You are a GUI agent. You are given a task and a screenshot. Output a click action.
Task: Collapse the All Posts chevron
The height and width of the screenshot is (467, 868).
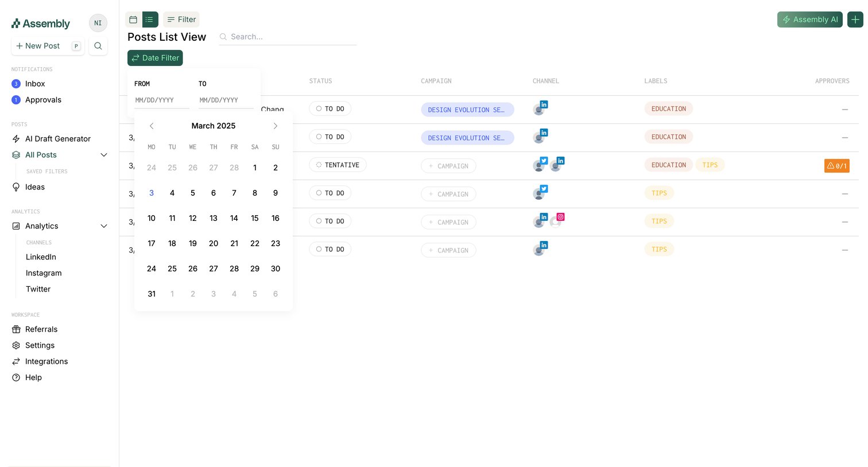(x=104, y=155)
